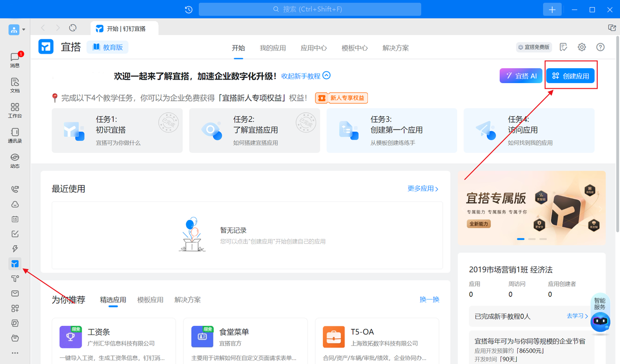Open the 通讯录 contacts sidebar icon

tap(15, 135)
